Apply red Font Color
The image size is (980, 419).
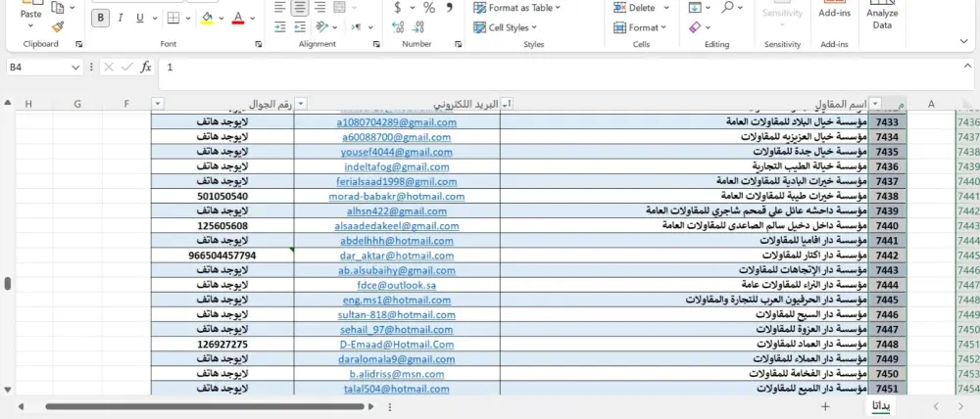pyautogui.click(x=238, y=18)
